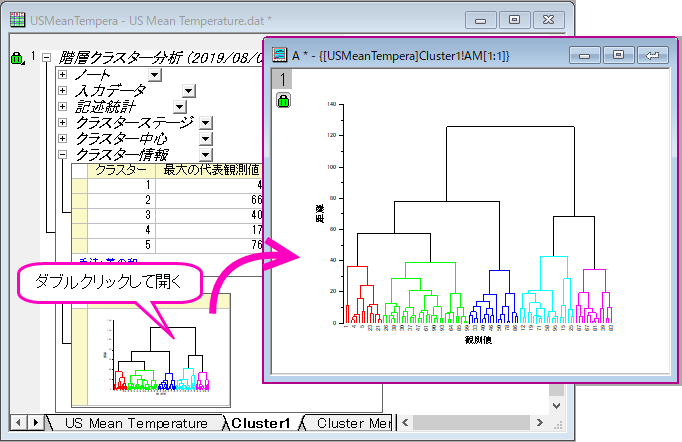Collapse the クラスター情報 section
This screenshot has width=682, height=442.
point(63,154)
